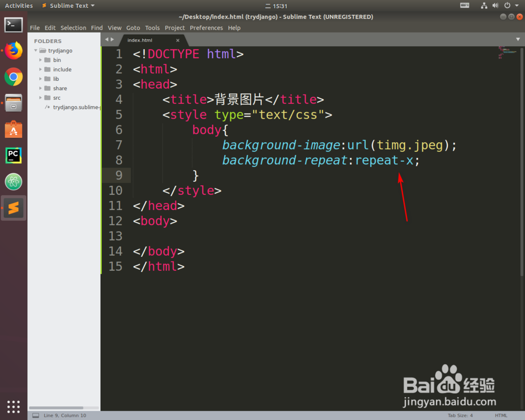The image size is (525, 420).
Task: Open the View menu
Action: click(114, 28)
